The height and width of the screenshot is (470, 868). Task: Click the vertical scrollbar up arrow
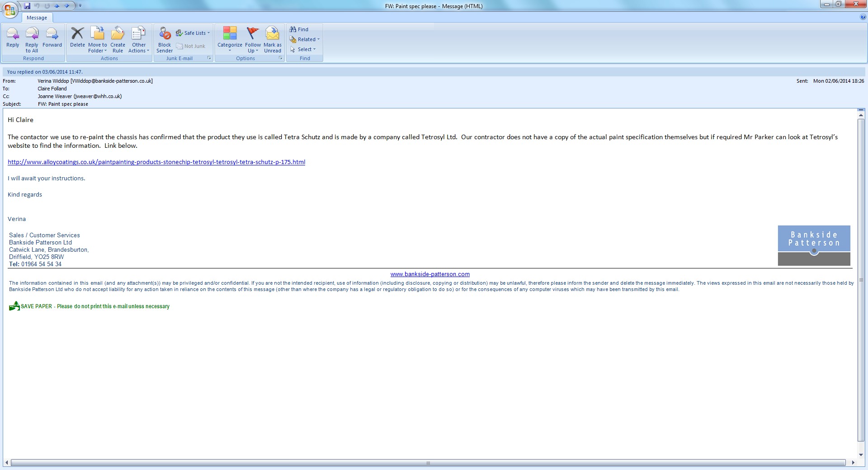[x=861, y=116]
